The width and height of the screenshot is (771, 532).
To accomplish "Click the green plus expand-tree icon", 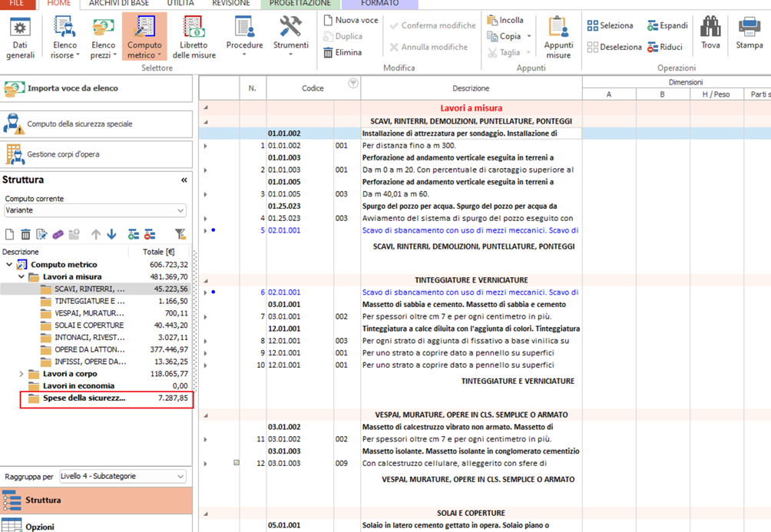I will pos(134,235).
